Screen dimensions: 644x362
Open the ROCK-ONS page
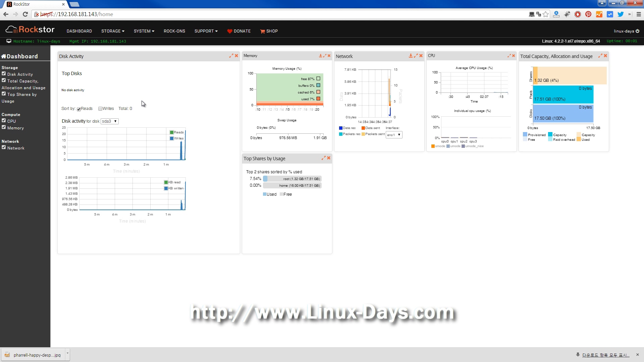coord(174,31)
